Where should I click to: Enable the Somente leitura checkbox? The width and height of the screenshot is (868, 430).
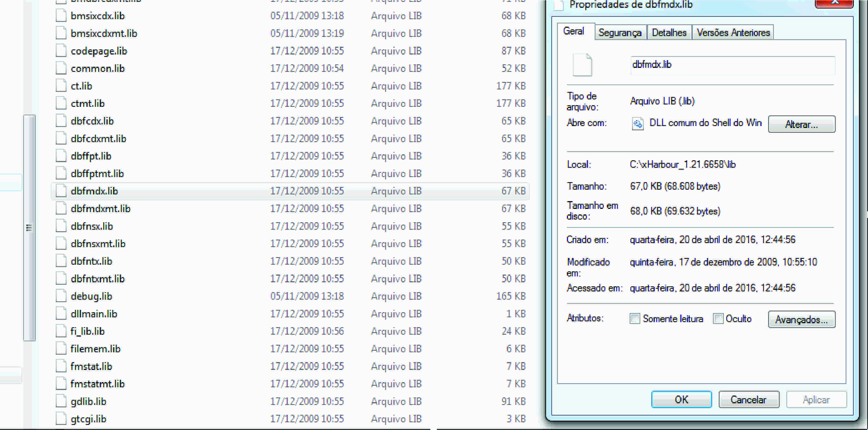pos(635,319)
